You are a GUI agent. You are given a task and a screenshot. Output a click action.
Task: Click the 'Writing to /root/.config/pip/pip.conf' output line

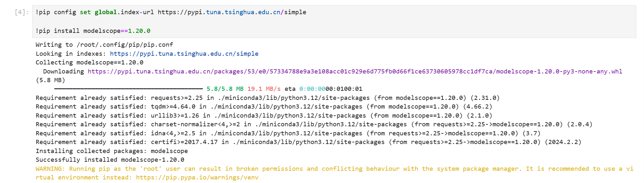104,45
